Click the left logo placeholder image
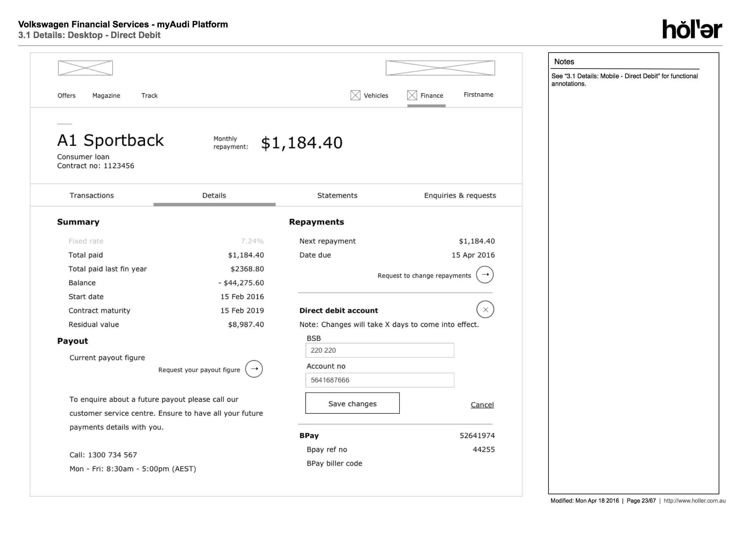This screenshot has width=756, height=534. pyautogui.click(x=85, y=68)
